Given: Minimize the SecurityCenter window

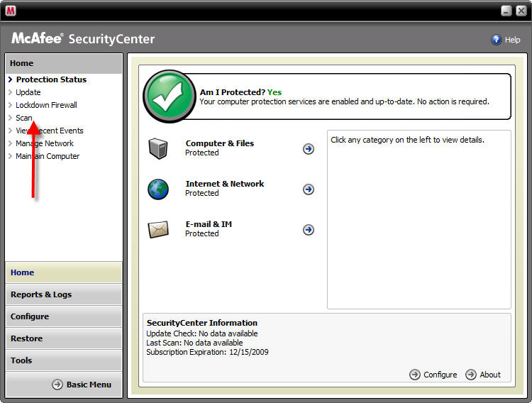Looking at the screenshot, I should (506, 11).
